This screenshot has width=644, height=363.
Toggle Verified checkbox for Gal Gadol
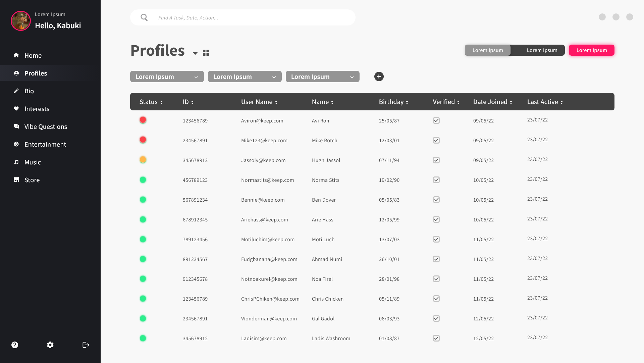[x=436, y=318]
